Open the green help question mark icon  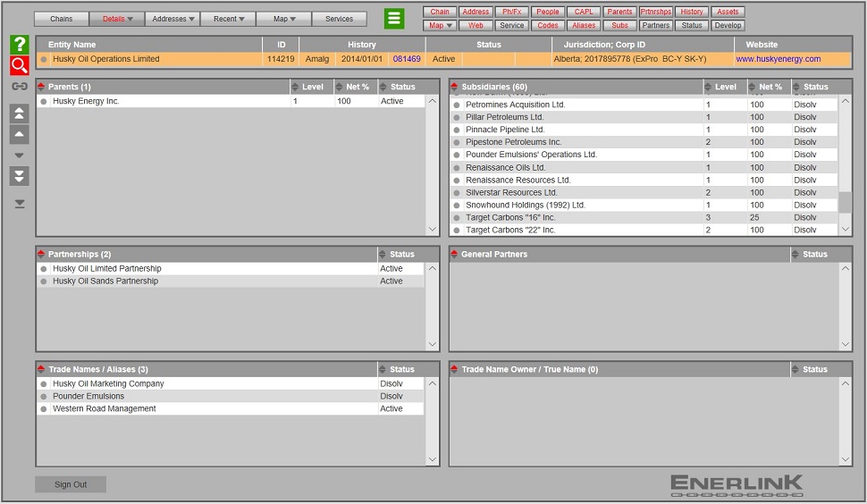[20, 44]
